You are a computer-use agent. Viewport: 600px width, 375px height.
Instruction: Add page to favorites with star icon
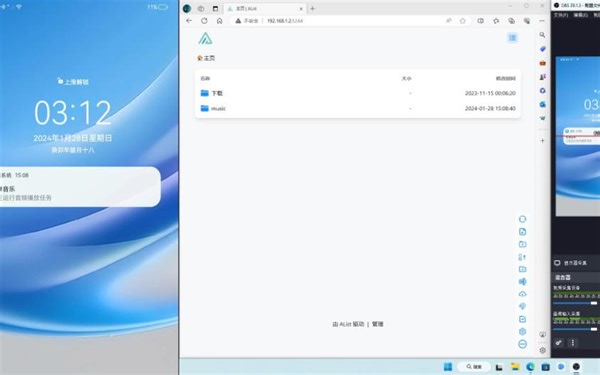[463, 21]
